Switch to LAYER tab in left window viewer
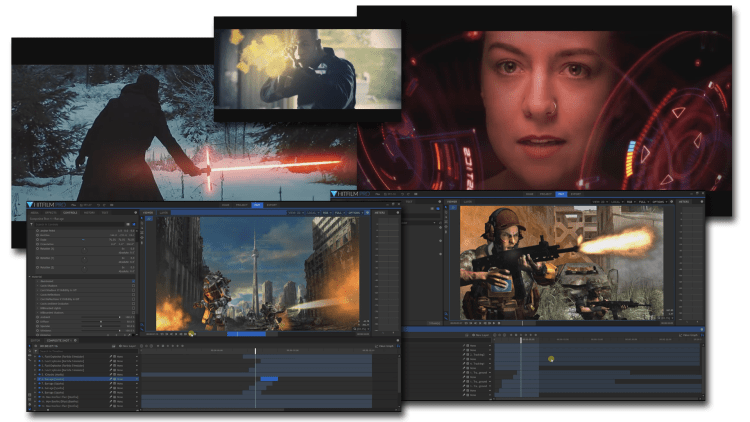Image resolution: width=750 pixels, height=422 pixels. tap(164, 212)
